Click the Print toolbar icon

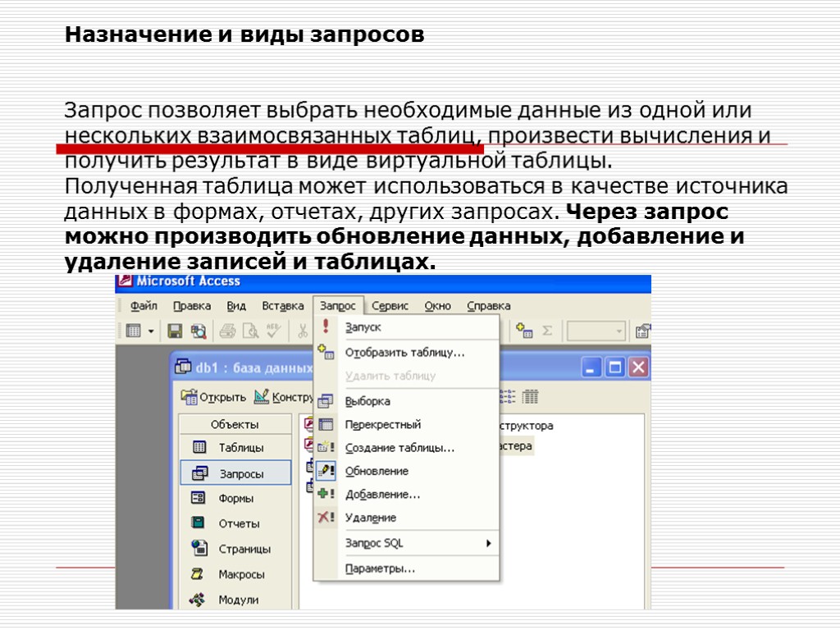click(x=227, y=331)
